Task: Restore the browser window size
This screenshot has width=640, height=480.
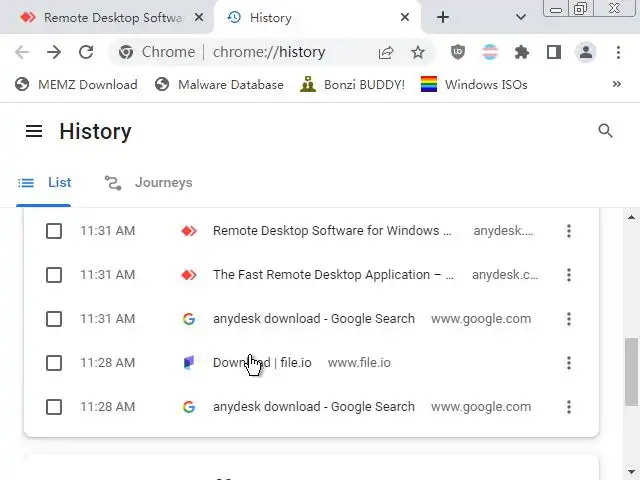Action: tap(580, 9)
